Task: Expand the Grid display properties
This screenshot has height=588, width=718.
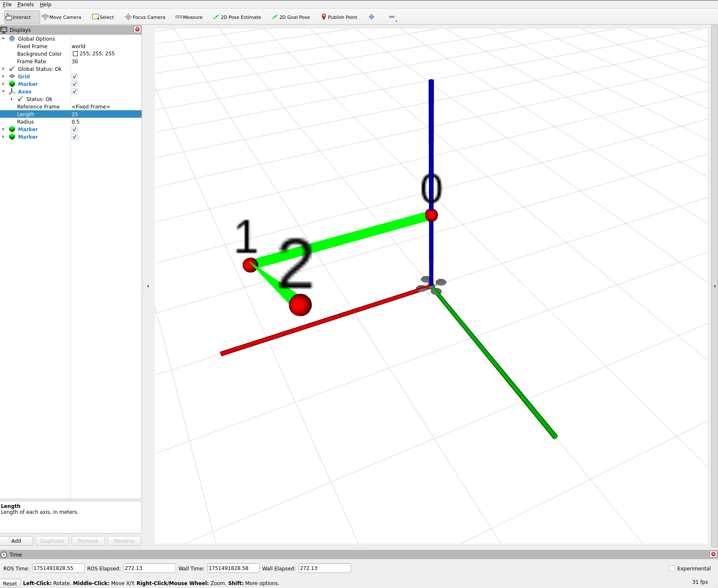Action: [x=3, y=77]
